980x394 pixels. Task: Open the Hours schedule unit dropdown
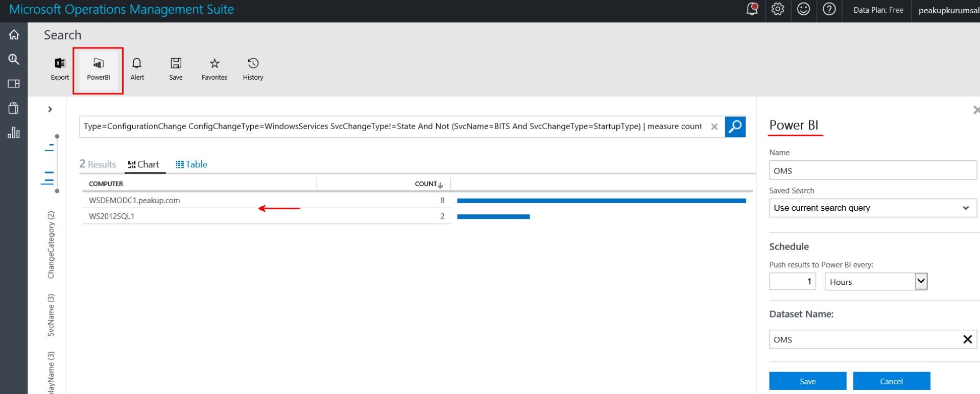pos(876,282)
